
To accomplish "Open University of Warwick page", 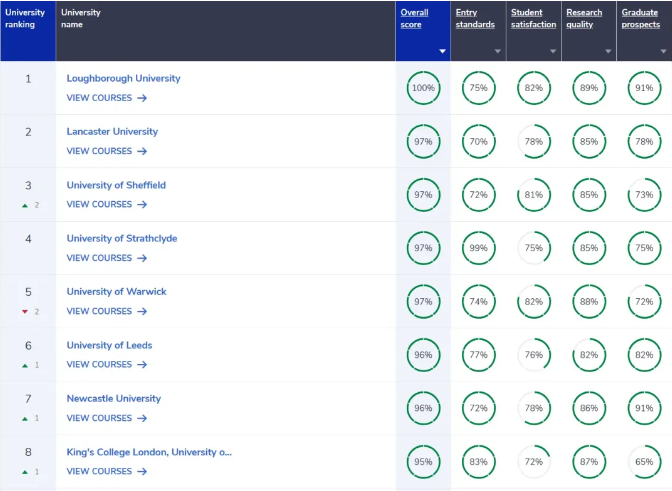I will click(117, 291).
